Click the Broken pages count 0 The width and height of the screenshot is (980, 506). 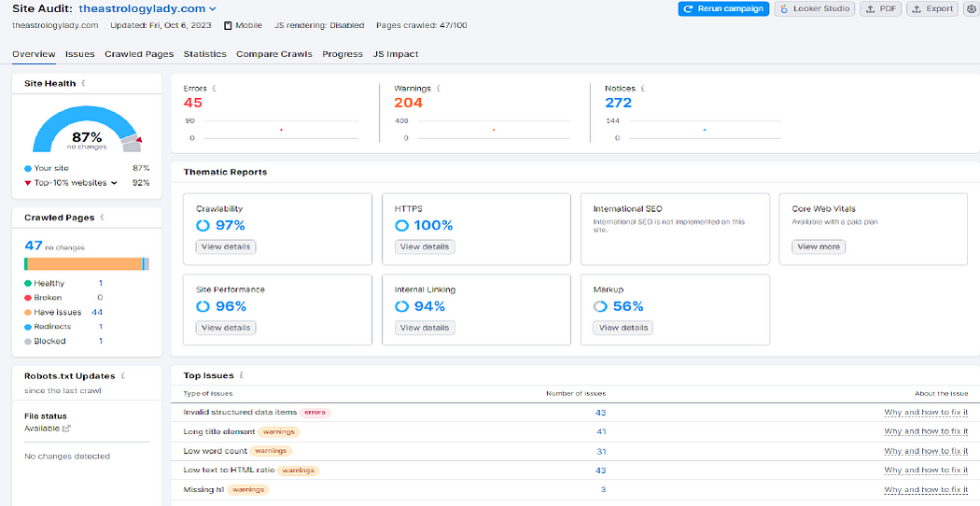pos(100,298)
